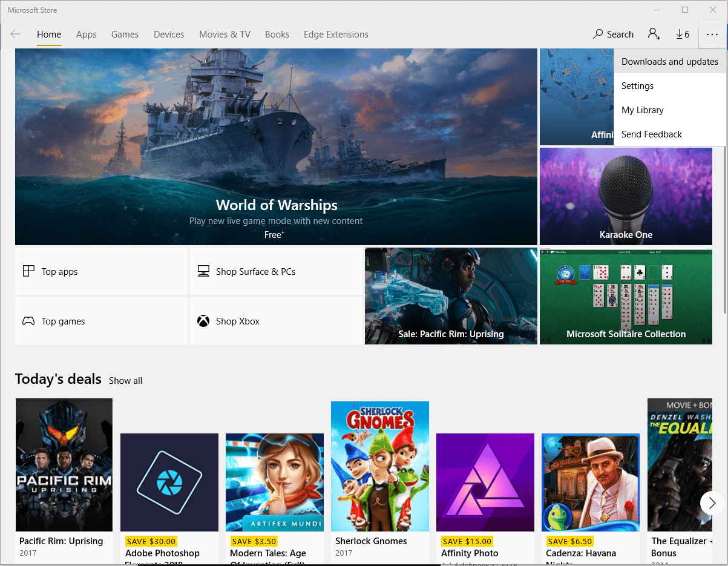Click the Cadenza: Havana Nights game cover

591,482
